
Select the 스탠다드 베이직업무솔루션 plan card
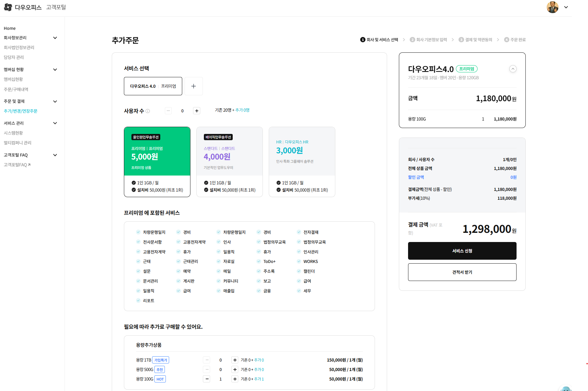(229, 162)
